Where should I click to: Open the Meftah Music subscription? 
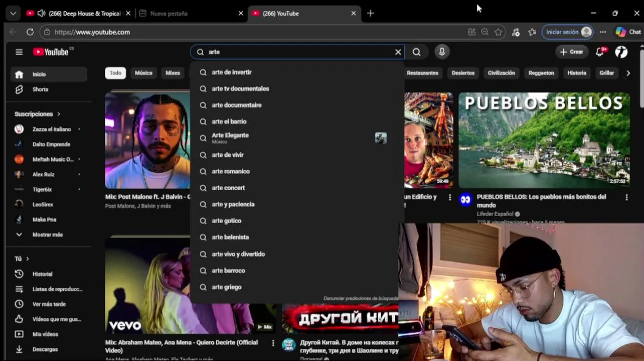point(48,159)
